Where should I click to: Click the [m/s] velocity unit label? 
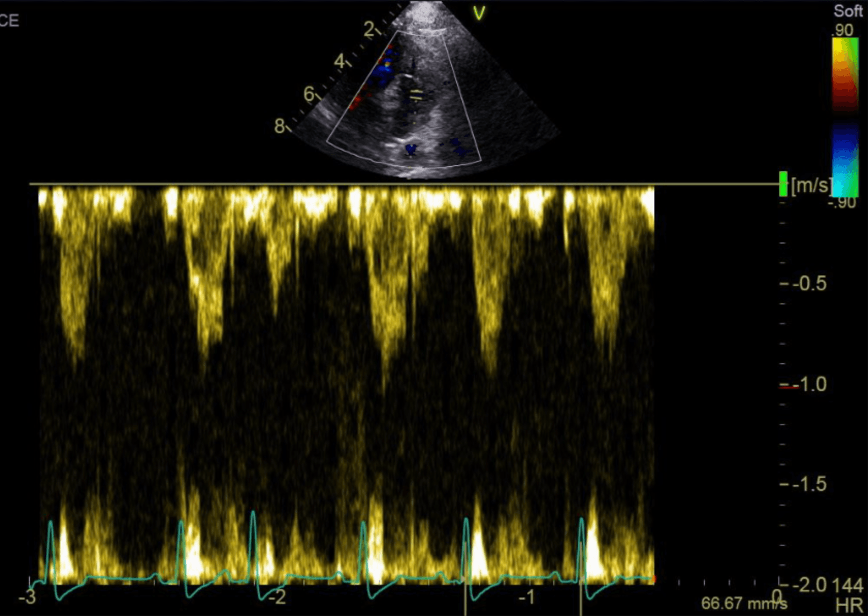coord(810,184)
